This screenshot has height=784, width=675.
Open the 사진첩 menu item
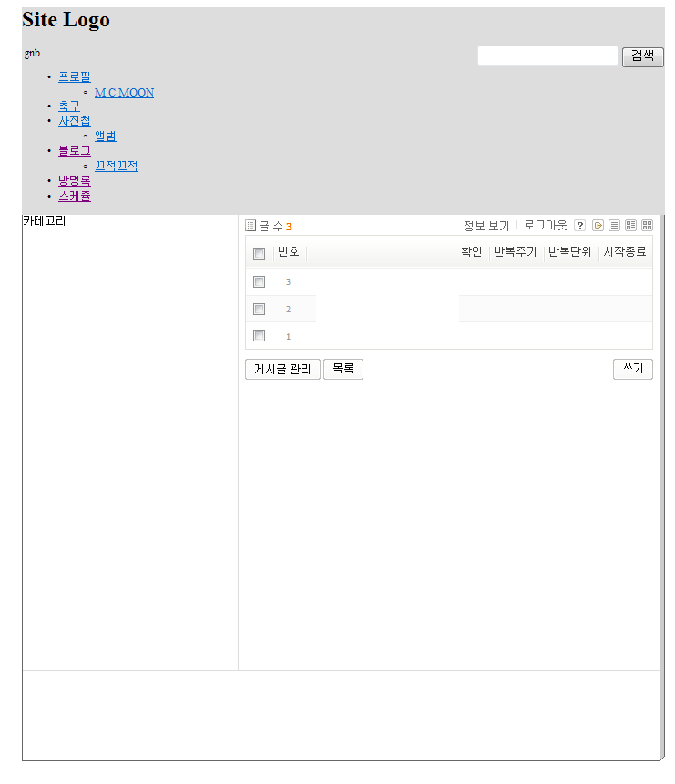(75, 121)
